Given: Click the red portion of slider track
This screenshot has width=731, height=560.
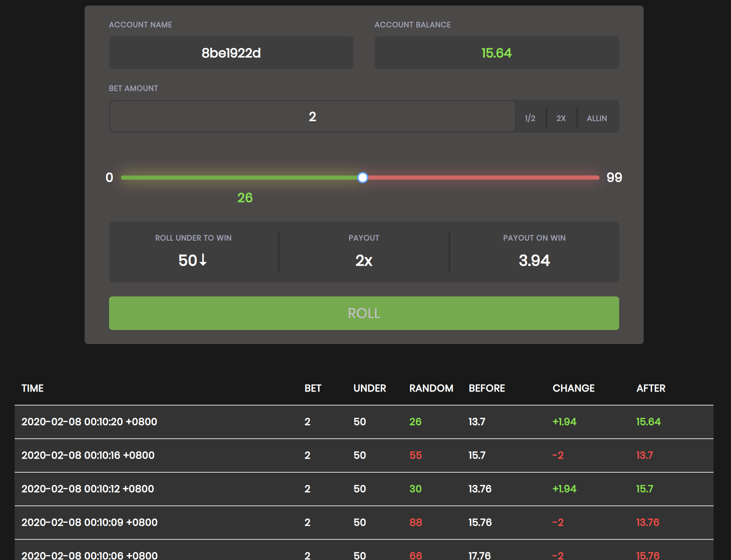Looking at the screenshot, I should click(x=482, y=178).
